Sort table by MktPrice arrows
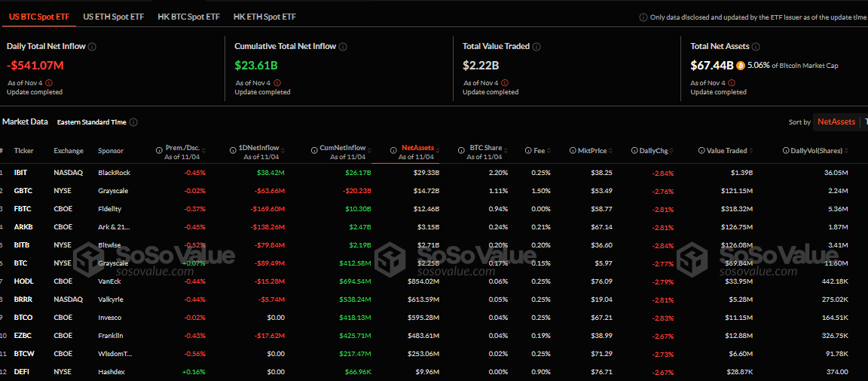This screenshot has width=868, height=381. 610,151
